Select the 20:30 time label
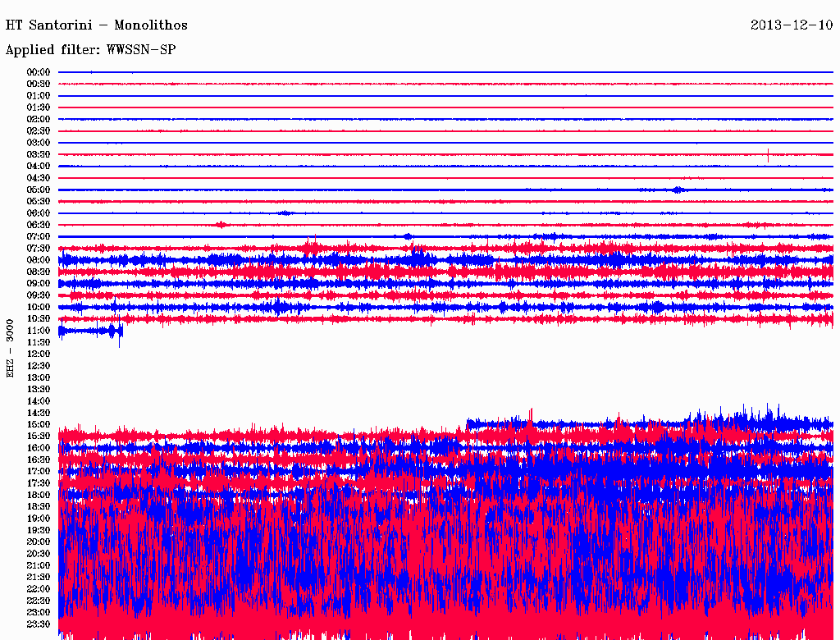This screenshot has height=640, width=840. [39, 553]
